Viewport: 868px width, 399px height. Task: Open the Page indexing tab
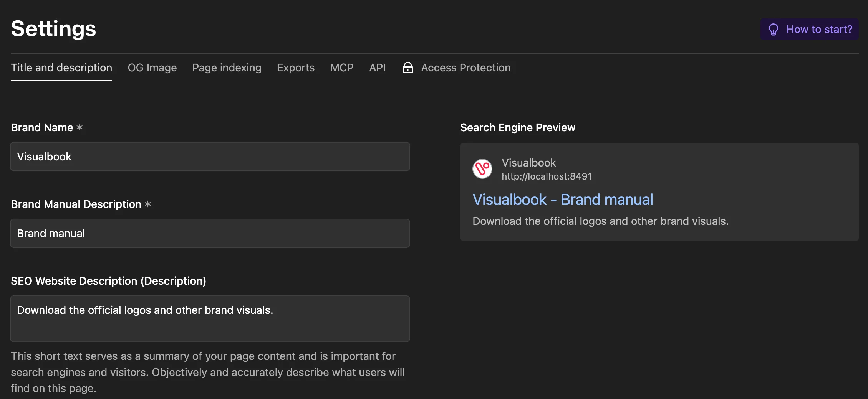[227, 68]
